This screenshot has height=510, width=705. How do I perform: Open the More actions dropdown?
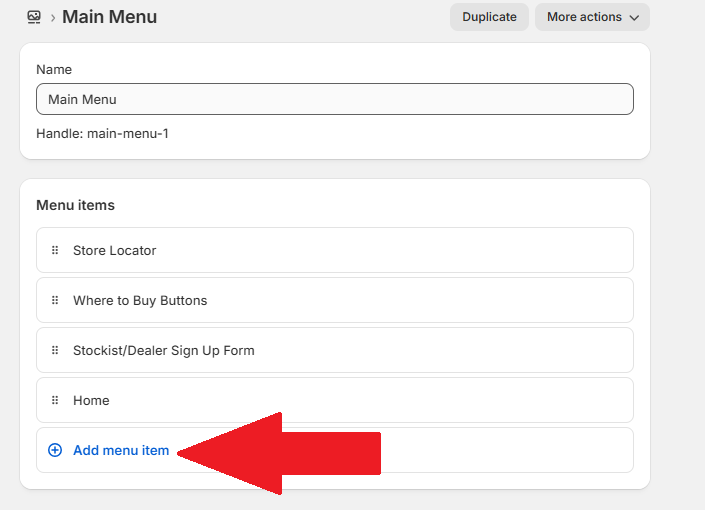point(591,17)
